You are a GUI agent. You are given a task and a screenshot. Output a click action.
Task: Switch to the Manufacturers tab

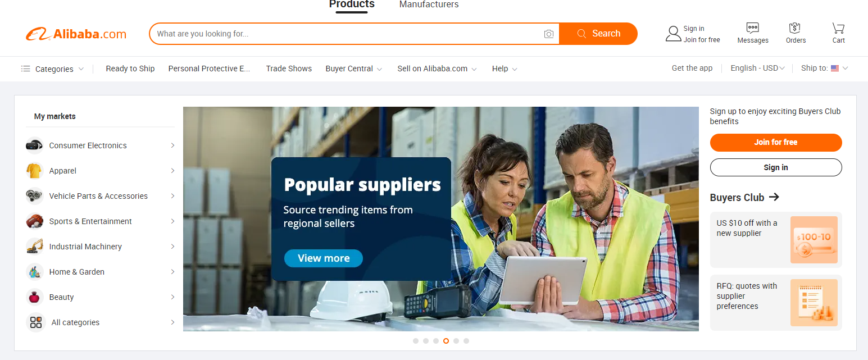pos(429,4)
